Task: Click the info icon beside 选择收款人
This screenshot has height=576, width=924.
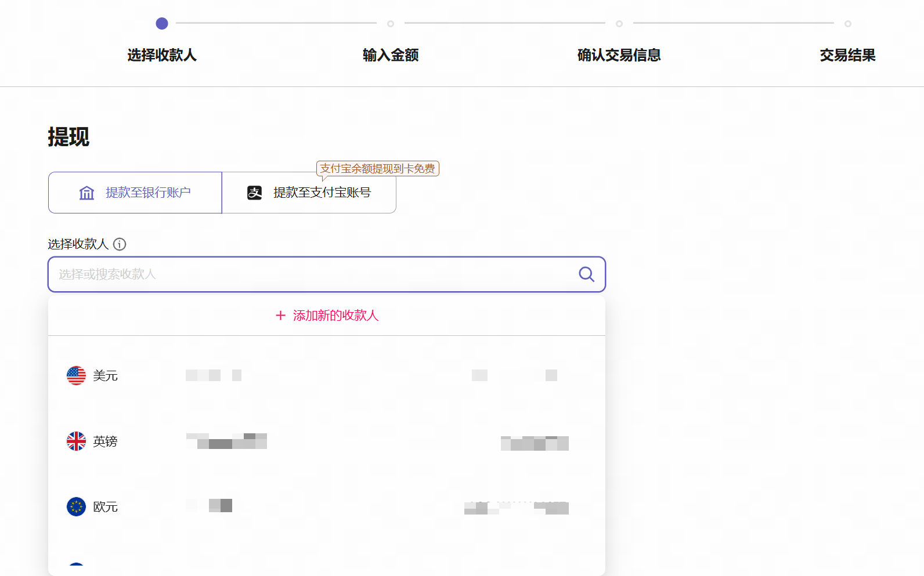Action: pos(120,244)
